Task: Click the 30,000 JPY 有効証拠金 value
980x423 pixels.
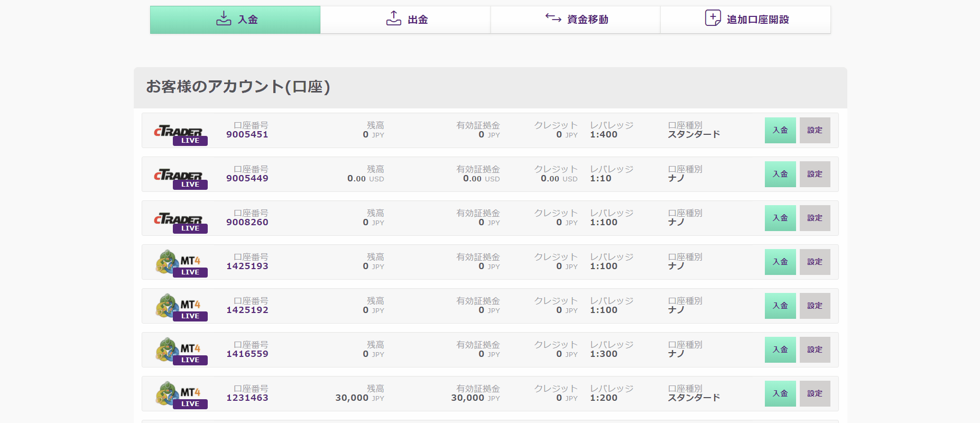Action: (x=475, y=398)
